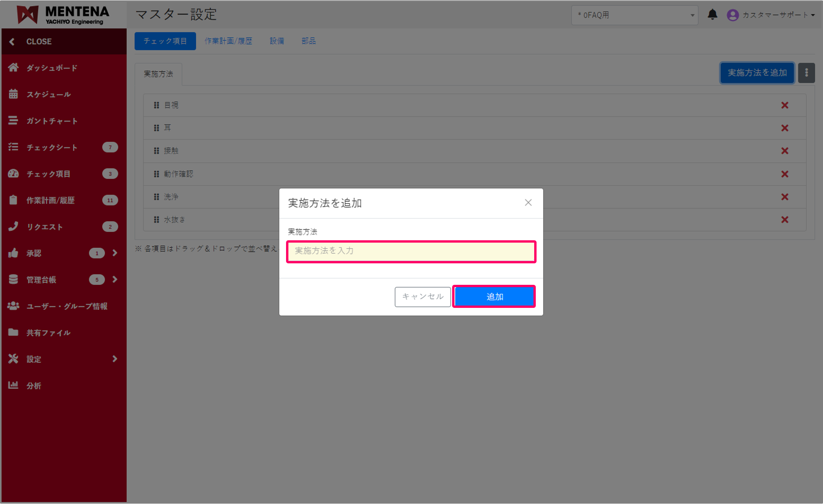This screenshot has height=504, width=823.
Task: Expand the 管理台帳 submenu chevron
Action: [x=115, y=279]
